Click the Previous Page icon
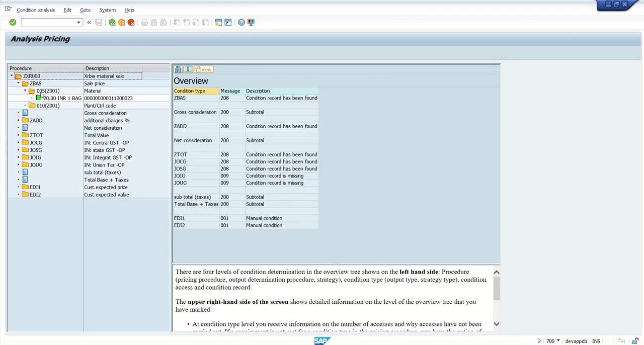 coord(186,22)
